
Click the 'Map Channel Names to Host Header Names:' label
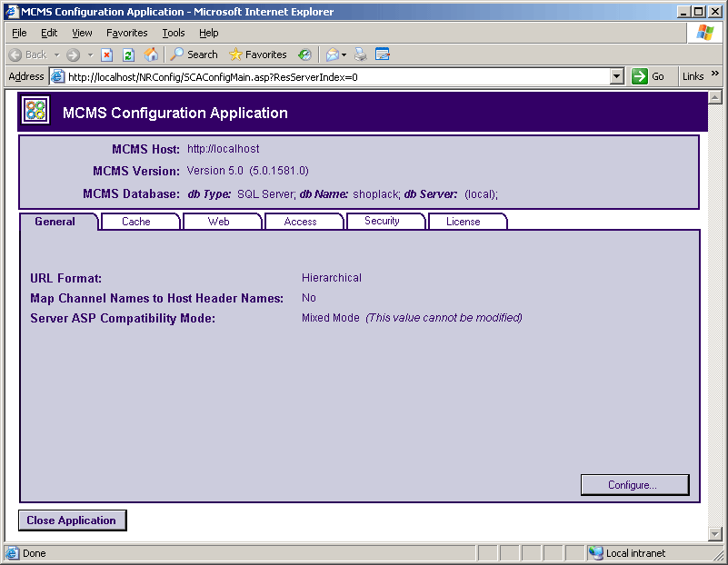[x=157, y=298]
